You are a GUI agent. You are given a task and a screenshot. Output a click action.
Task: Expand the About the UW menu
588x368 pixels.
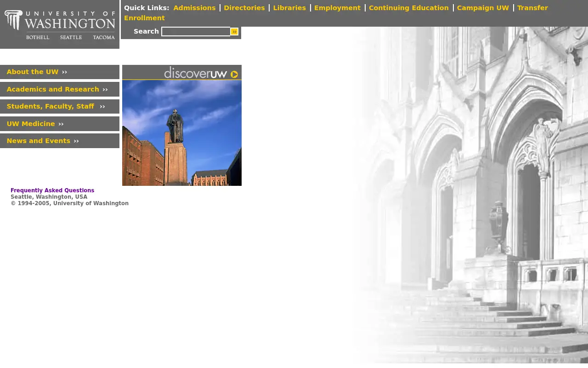click(60, 72)
